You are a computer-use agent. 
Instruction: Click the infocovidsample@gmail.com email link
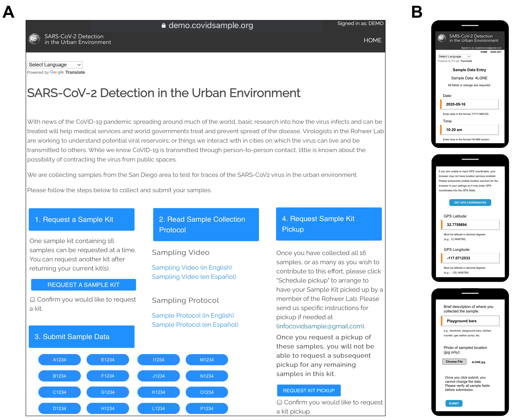(x=320, y=326)
